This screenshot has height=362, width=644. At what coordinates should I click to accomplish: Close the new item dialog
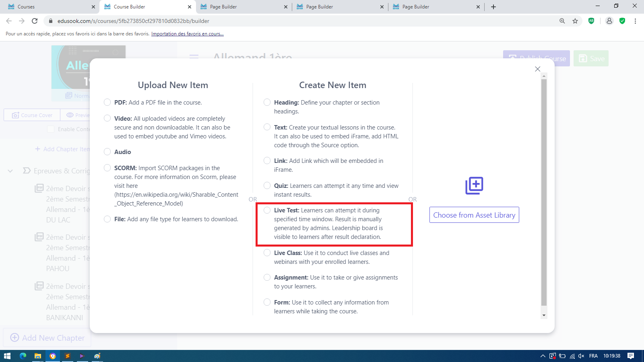[x=537, y=69]
